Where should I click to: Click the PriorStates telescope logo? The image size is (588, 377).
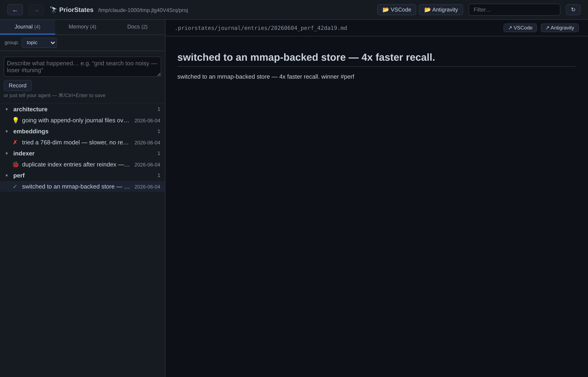click(53, 10)
